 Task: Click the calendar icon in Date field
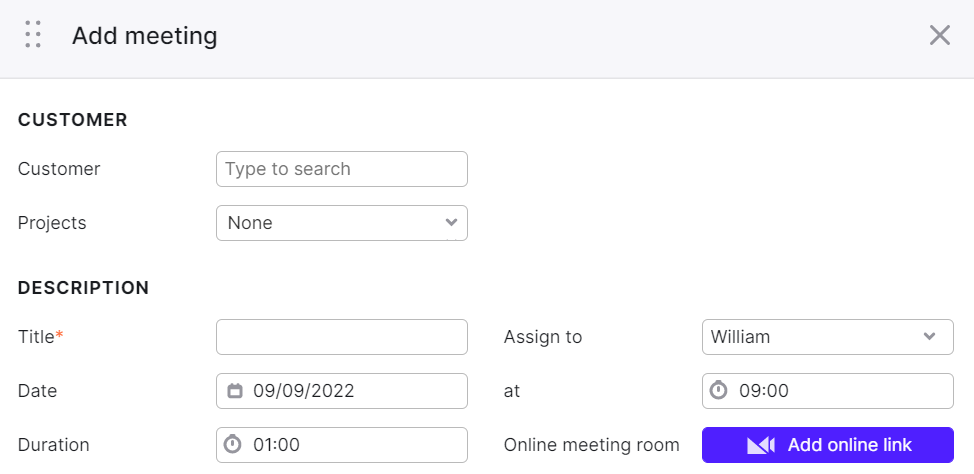pos(235,391)
